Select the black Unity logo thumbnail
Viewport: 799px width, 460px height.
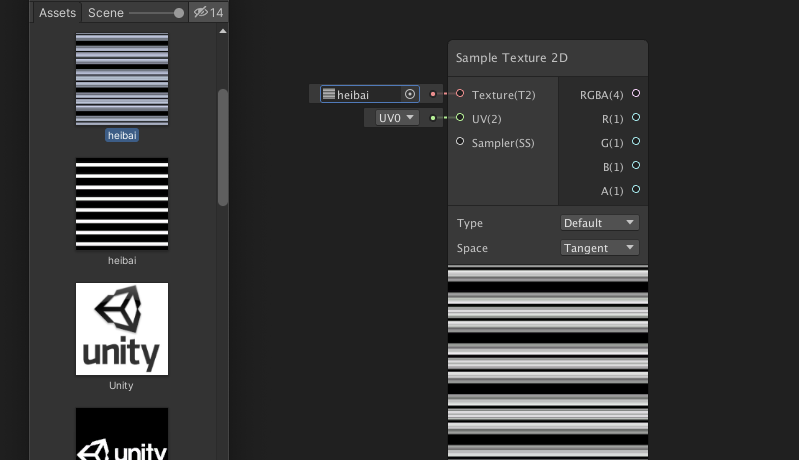pos(122,434)
